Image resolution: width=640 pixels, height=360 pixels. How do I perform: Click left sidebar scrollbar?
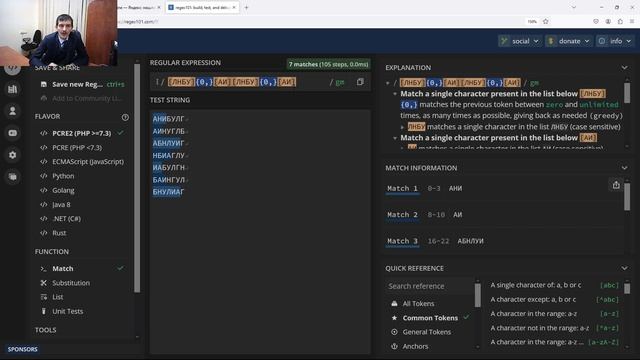[137, 178]
